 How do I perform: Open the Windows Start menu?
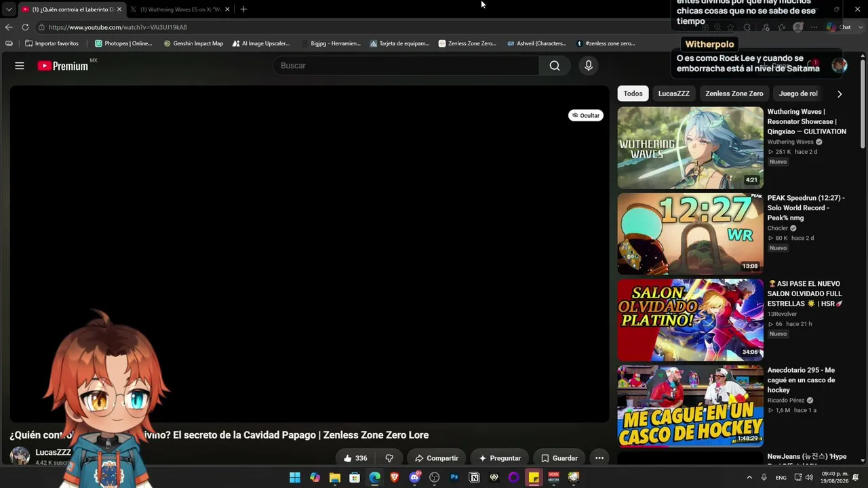click(x=295, y=477)
